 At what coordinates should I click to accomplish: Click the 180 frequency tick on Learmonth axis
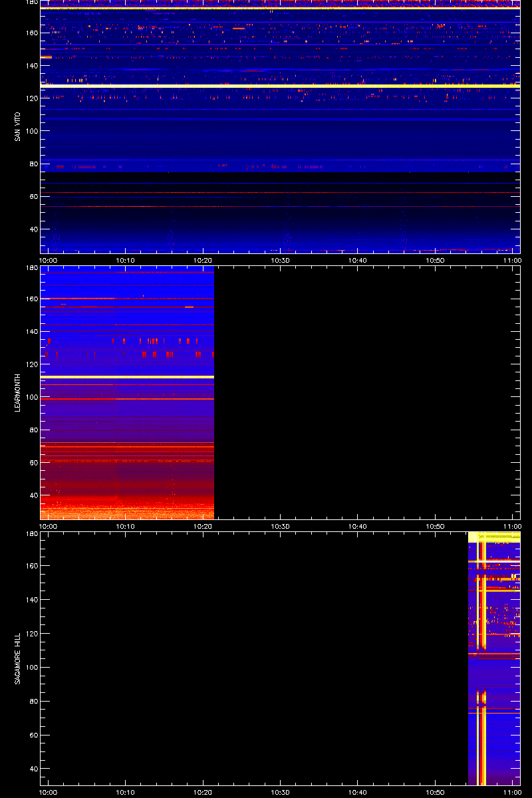click(31, 268)
